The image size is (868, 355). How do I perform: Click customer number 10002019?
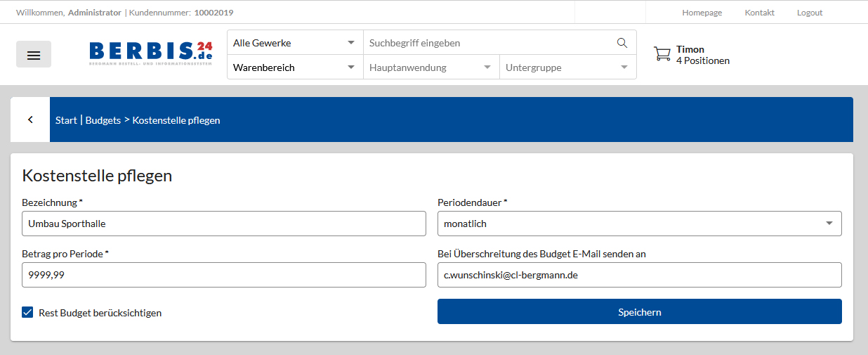coord(213,13)
